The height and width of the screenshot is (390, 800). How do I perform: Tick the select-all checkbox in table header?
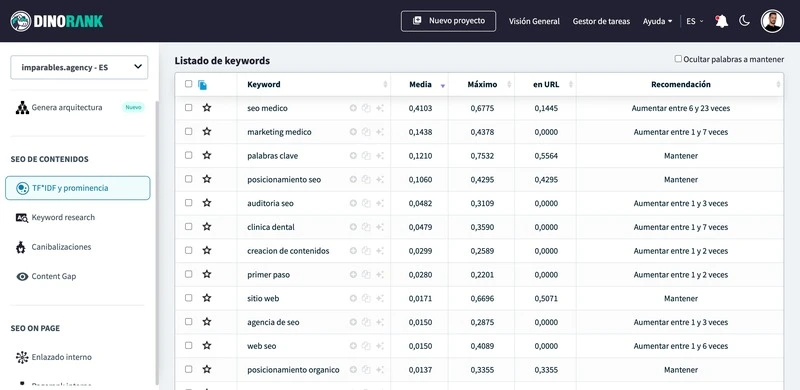point(189,84)
